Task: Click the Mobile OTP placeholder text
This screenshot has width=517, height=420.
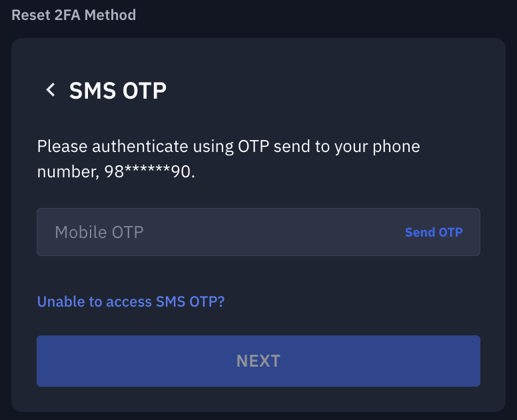Action: [x=99, y=233]
